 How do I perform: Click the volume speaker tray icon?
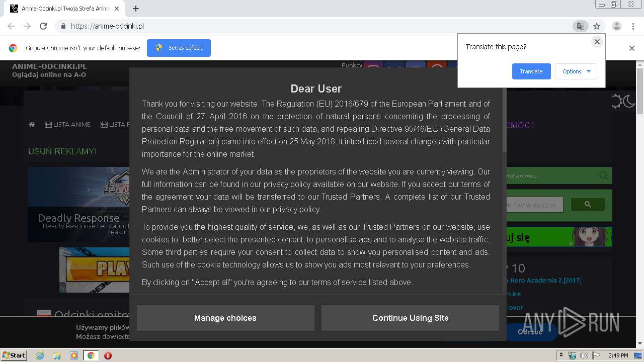click(x=584, y=355)
